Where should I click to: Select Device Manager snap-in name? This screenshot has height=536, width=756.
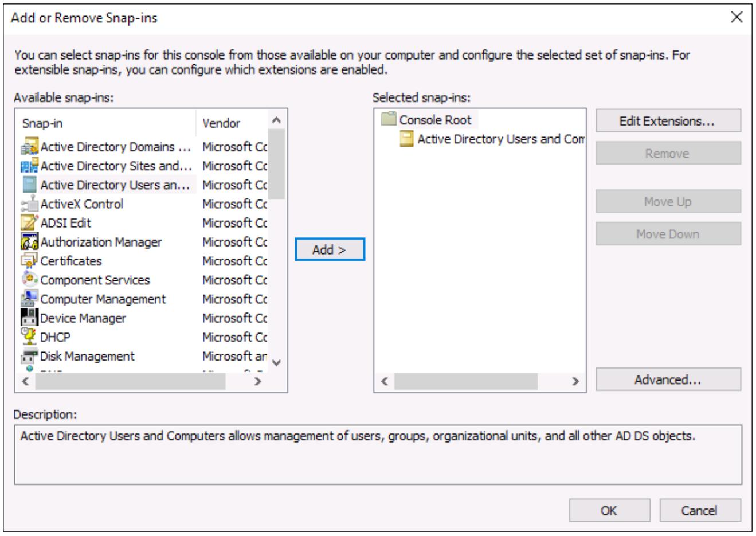point(83,318)
